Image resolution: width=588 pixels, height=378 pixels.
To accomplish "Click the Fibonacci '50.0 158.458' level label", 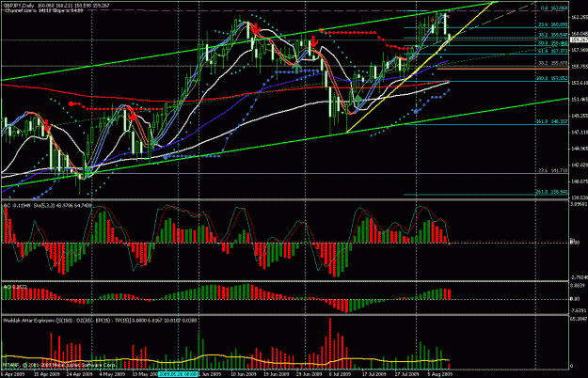I will [x=553, y=43].
